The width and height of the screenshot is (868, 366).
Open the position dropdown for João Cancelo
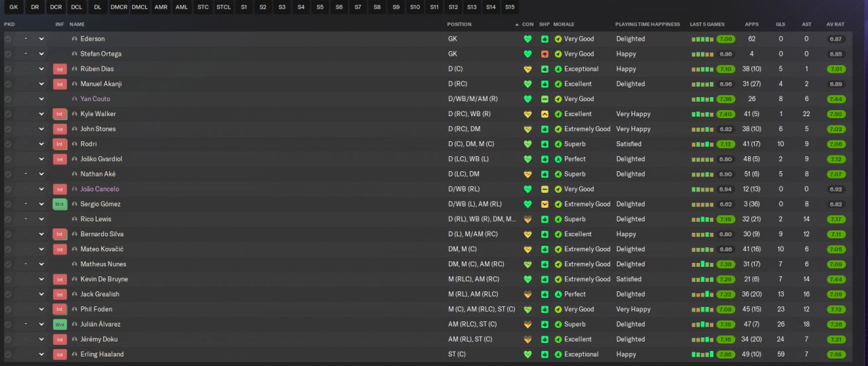pyautogui.click(x=41, y=189)
